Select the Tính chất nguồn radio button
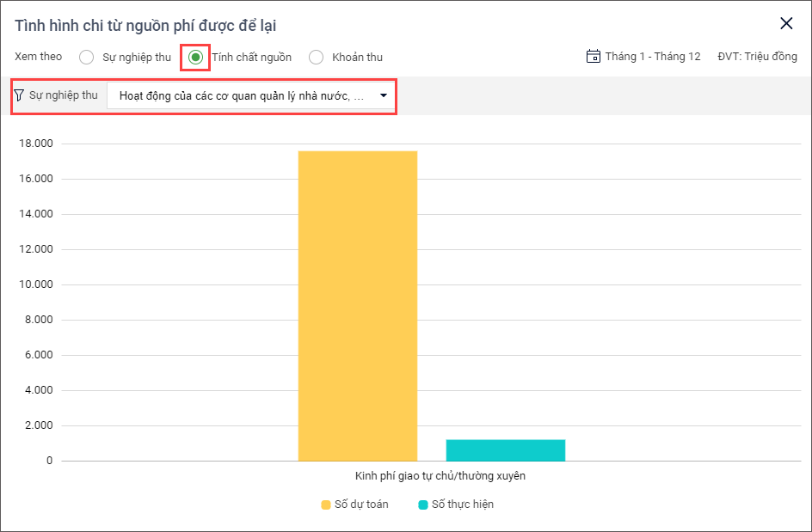 click(196, 58)
